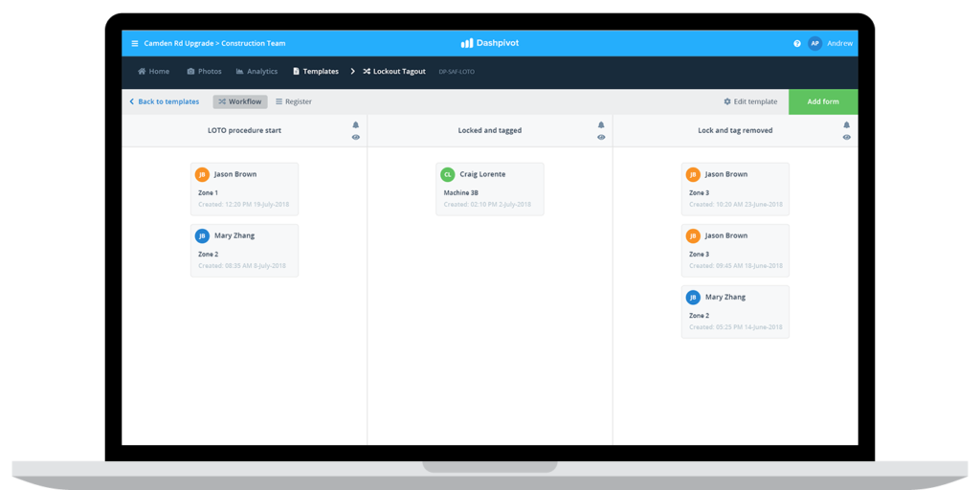Viewport: 980px width, 490px height.
Task: Open Jason Brown's card created 23-June-2018
Action: [x=736, y=189]
